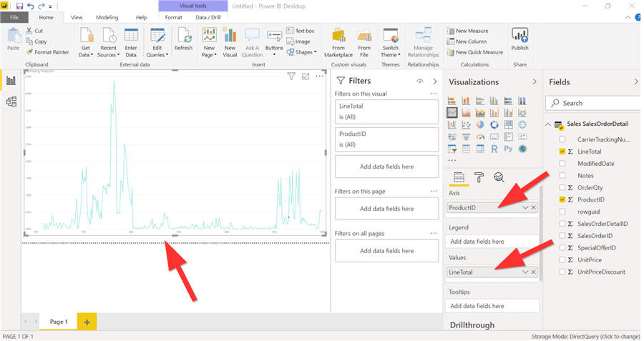Open the ProductID axis field dropdown
The height and width of the screenshot is (341, 644).
(525, 207)
